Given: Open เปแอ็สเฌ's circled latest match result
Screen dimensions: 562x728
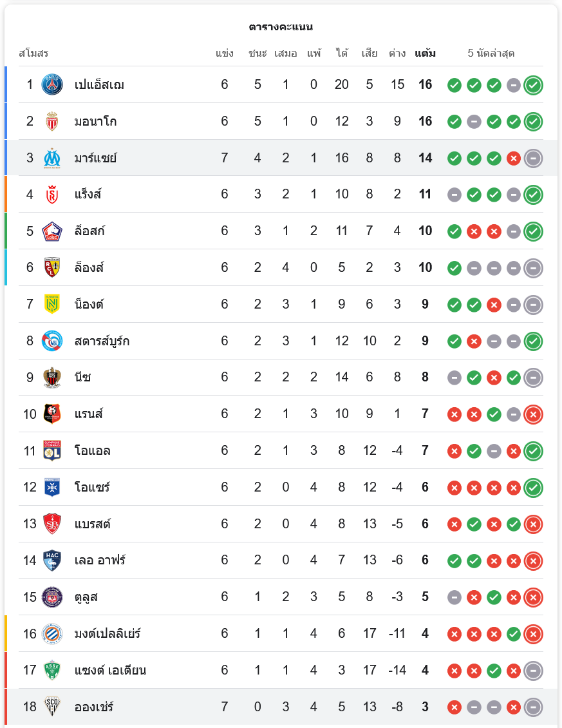Looking at the screenshot, I should point(533,85).
